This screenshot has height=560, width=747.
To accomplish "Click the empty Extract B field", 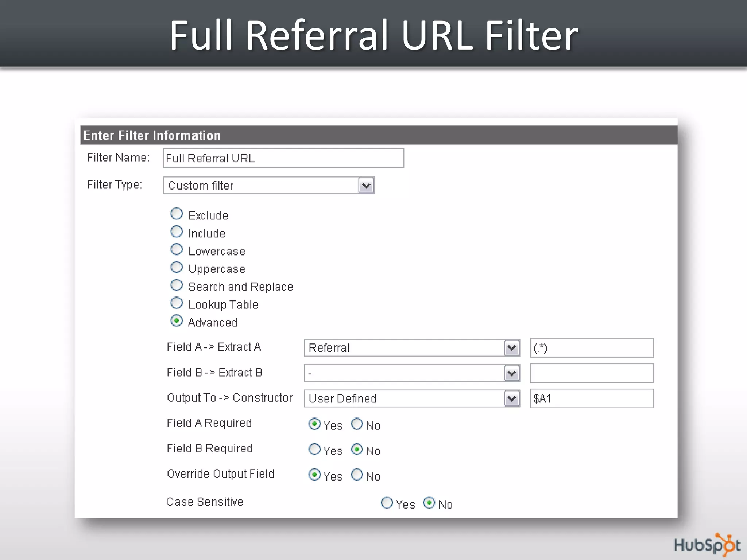I will tap(592, 373).
